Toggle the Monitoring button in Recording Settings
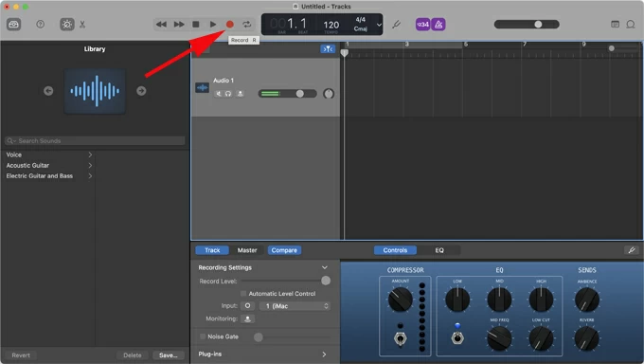The image size is (644, 364). coord(247,318)
